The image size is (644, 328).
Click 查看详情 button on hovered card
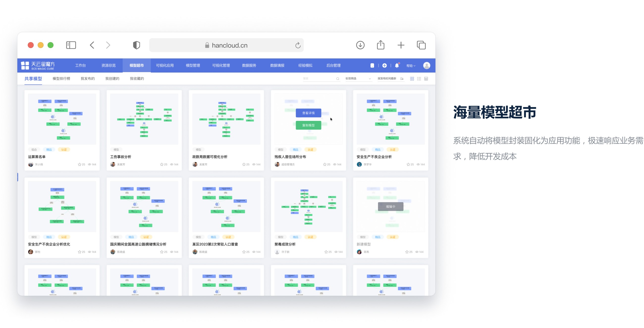pos(308,113)
